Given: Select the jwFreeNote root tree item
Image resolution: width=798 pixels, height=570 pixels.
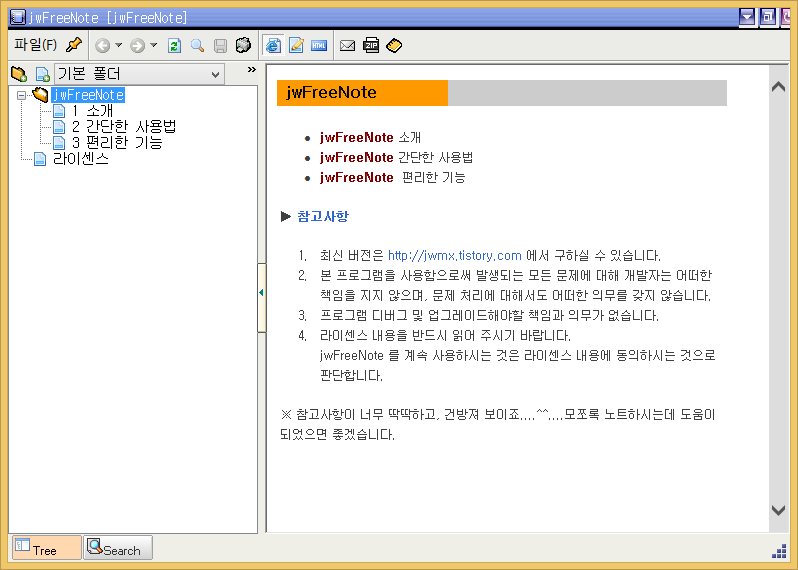Looking at the screenshot, I should (88, 95).
